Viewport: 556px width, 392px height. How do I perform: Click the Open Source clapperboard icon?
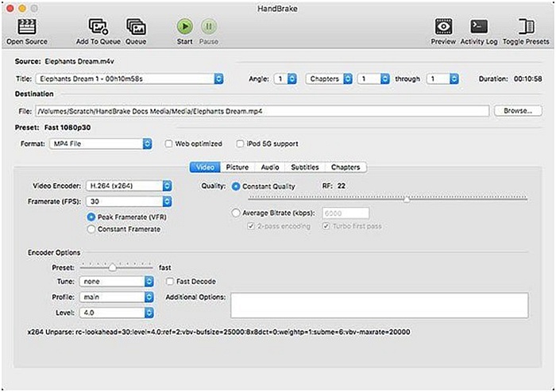27,27
